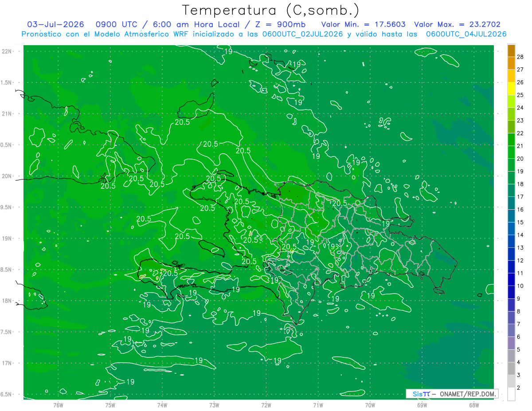Click color scale value label "11"
This screenshot has width=532, height=411.
point(520,273)
